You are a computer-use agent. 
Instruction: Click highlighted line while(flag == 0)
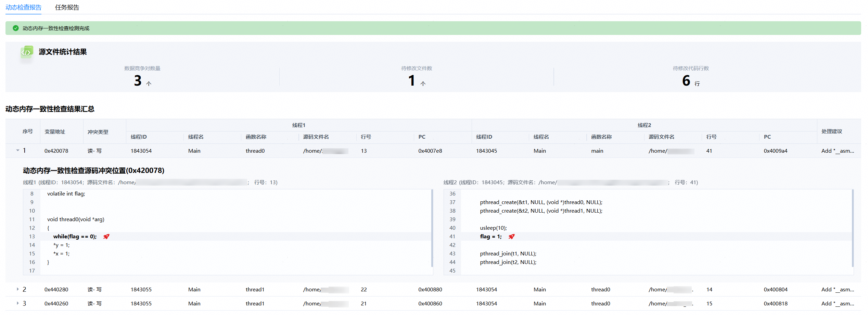click(x=75, y=237)
